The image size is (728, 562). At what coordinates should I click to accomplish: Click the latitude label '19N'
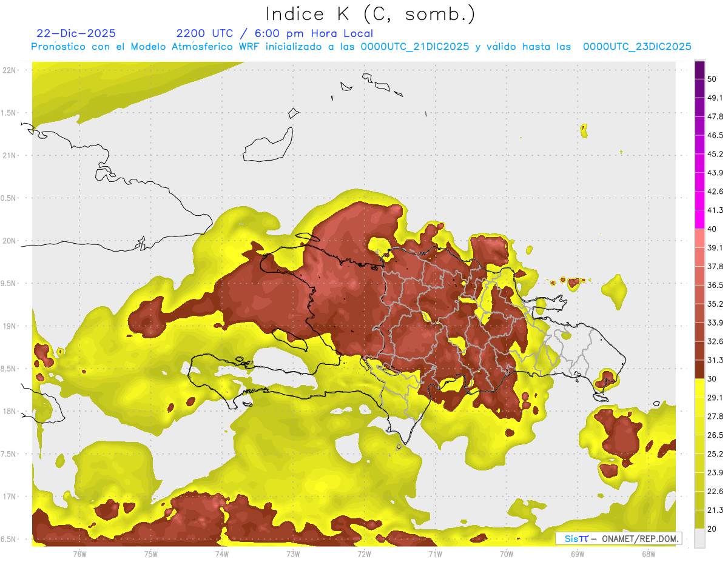pyautogui.click(x=9, y=326)
